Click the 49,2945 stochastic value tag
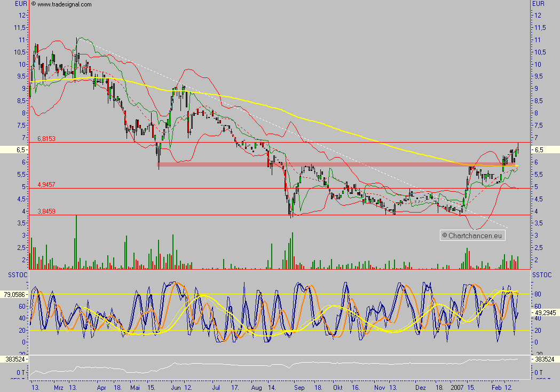560x392 pixels. (546, 312)
